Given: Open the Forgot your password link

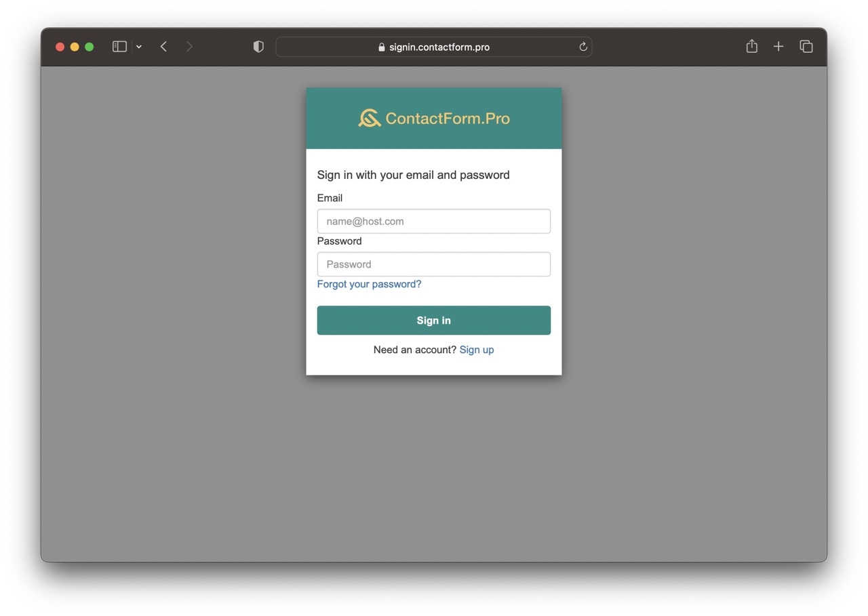Looking at the screenshot, I should (x=369, y=284).
